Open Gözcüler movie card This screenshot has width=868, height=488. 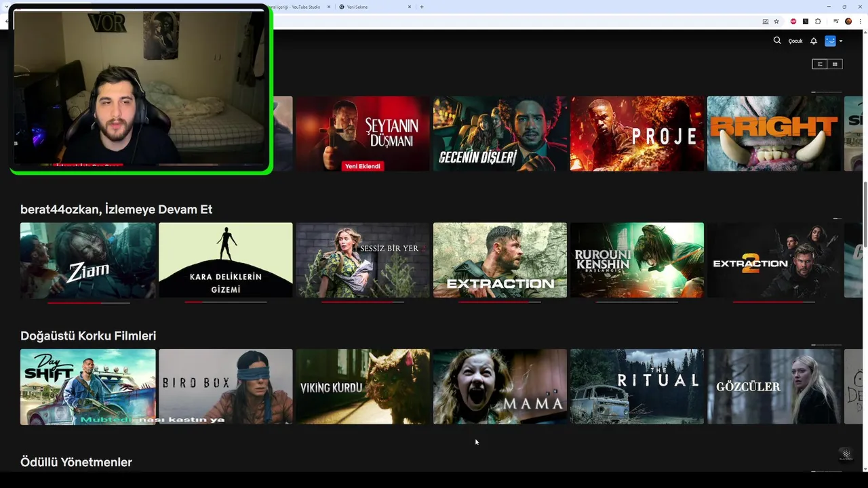(774, 387)
